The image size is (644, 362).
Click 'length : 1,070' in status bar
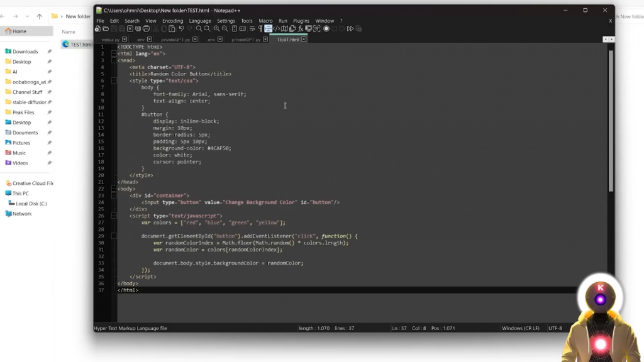314,328
